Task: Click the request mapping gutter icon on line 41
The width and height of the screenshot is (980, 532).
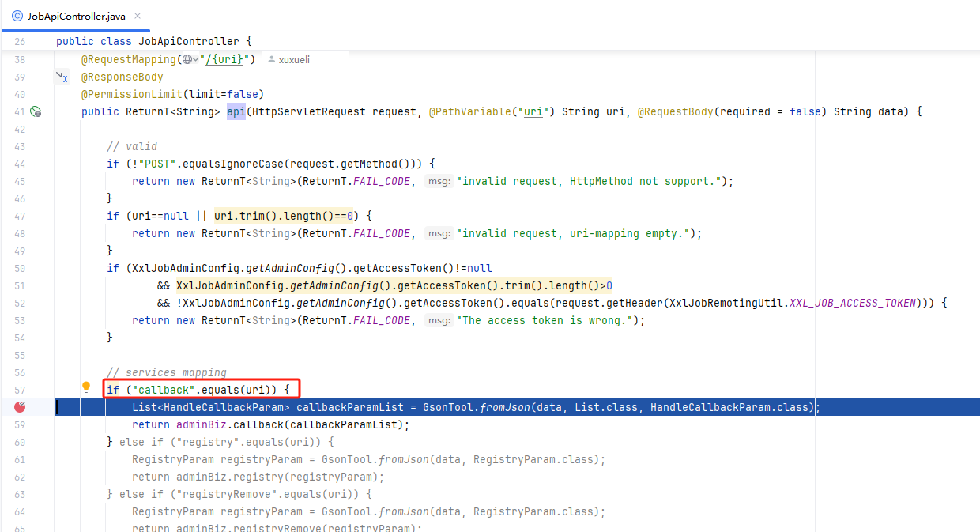Action: pyautogui.click(x=35, y=112)
